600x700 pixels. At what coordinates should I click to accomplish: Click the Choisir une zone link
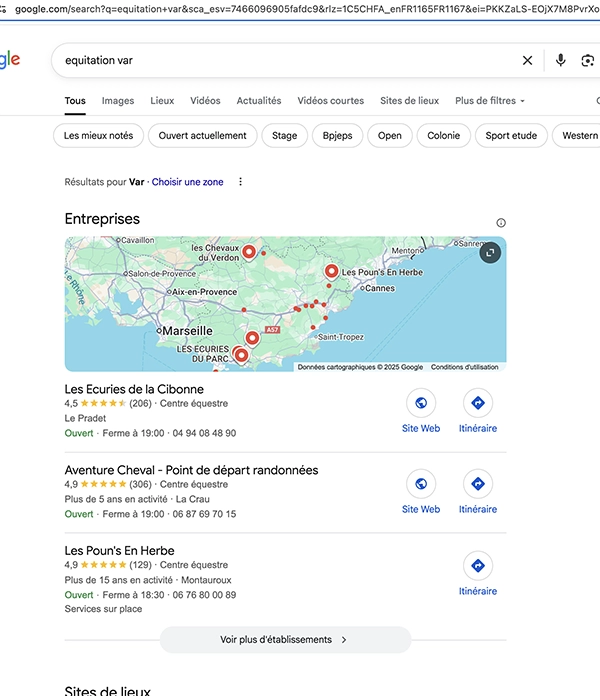pos(188,182)
